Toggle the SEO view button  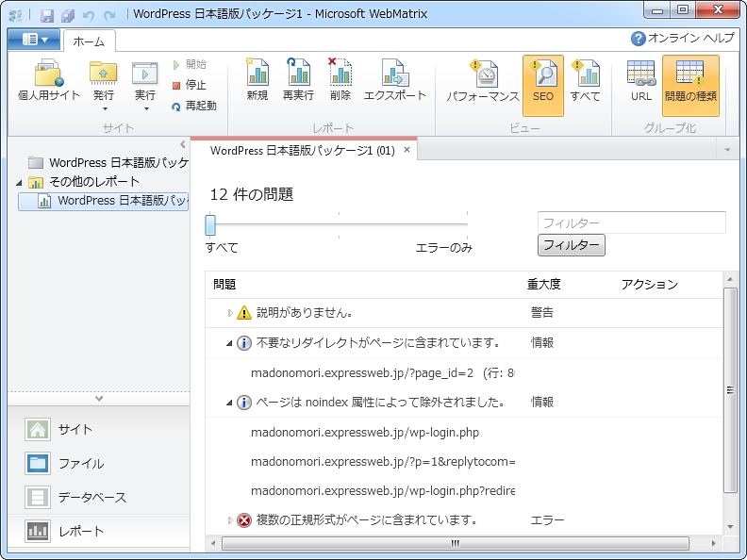tap(543, 86)
